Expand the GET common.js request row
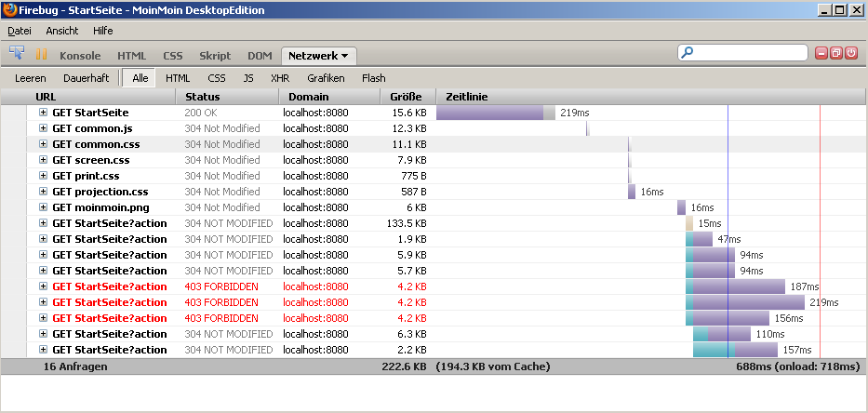 (x=44, y=128)
